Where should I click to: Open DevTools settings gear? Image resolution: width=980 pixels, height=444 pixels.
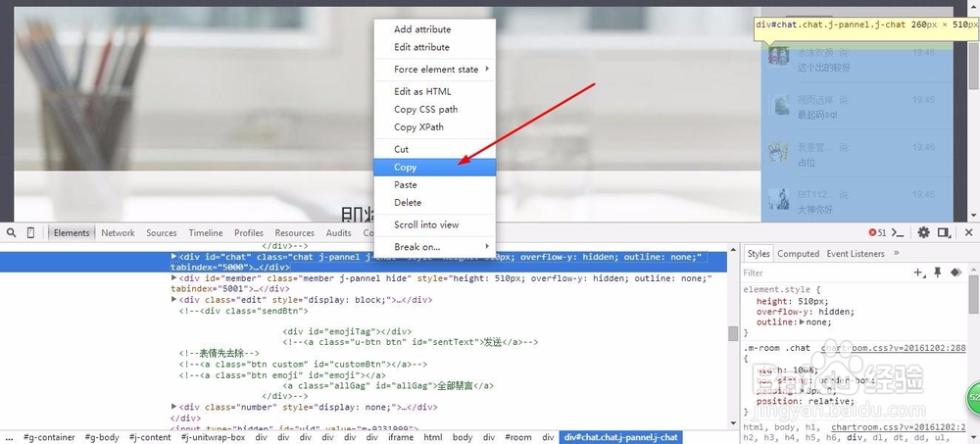click(x=924, y=232)
